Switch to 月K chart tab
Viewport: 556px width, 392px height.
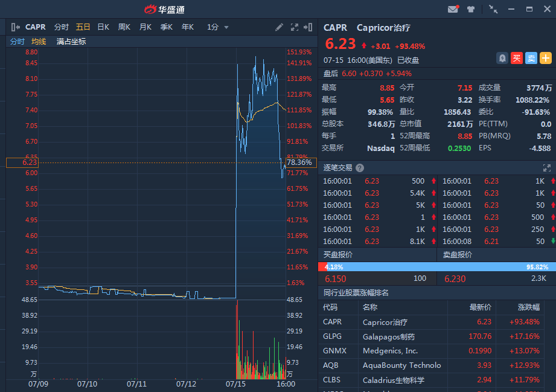(x=145, y=27)
